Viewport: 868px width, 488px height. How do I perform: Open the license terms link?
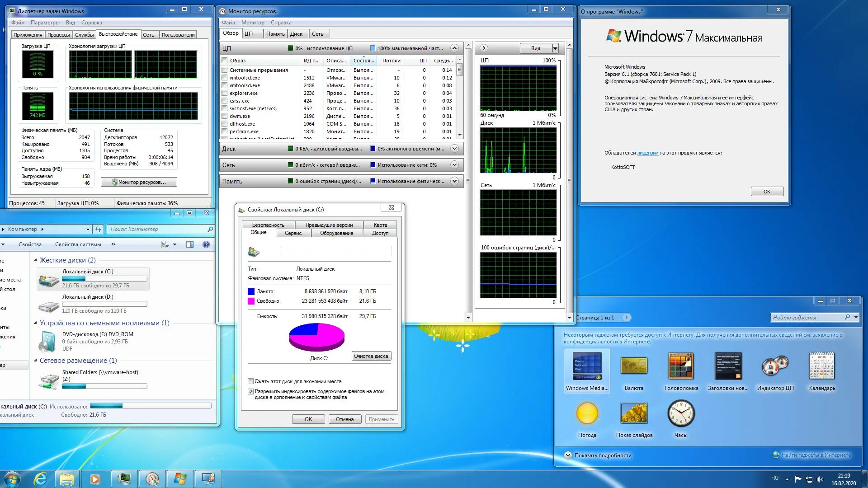pos(647,153)
